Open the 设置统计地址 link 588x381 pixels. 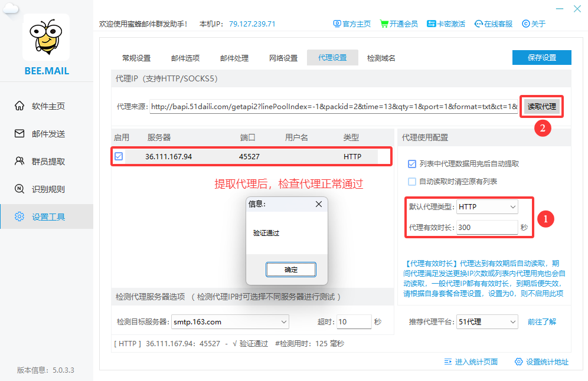click(547, 362)
